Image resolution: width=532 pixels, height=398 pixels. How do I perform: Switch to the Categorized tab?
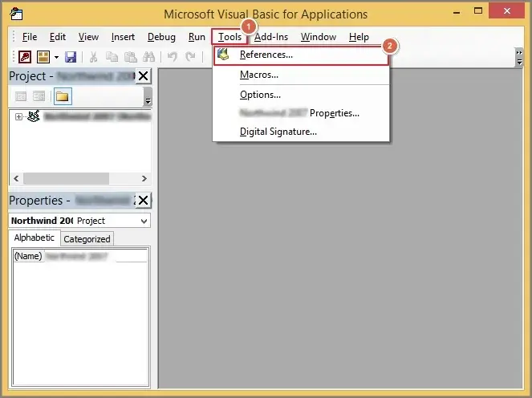click(x=87, y=239)
